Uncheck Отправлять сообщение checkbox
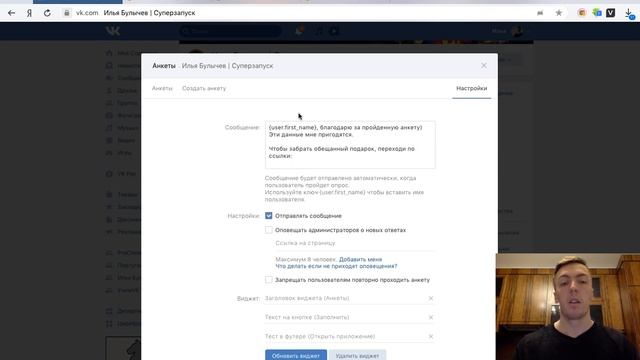This screenshot has width=640, height=360. 269,216
